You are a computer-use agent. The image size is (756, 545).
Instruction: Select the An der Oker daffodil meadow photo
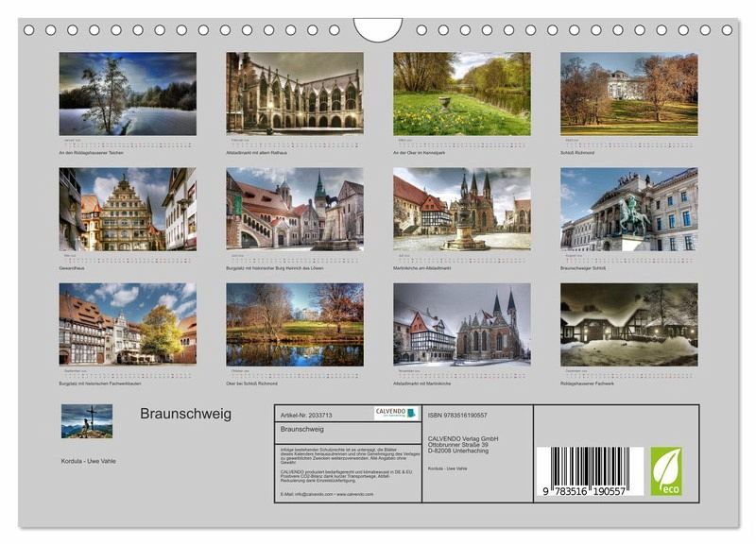462,94
